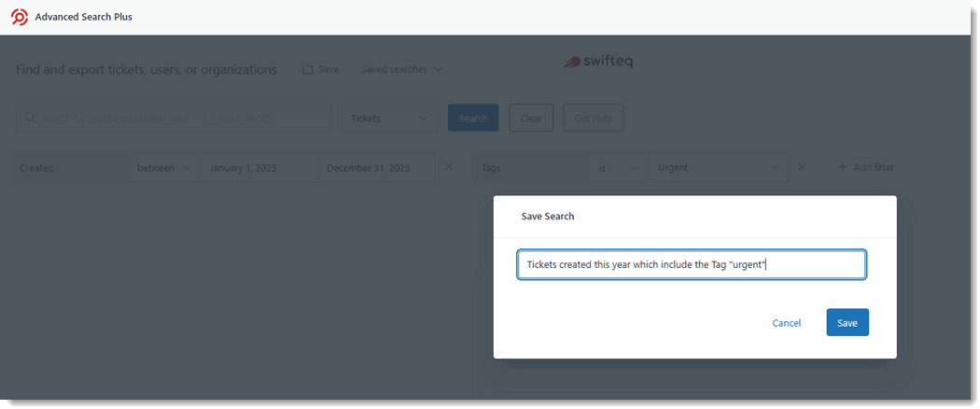Remove the Tags filter
980x409 pixels.
pos(802,167)
